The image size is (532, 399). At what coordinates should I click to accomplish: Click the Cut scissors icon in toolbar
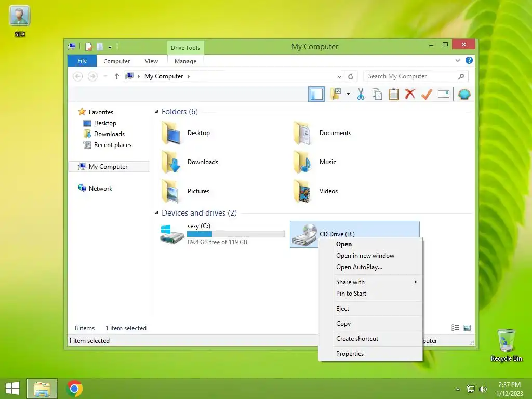click(361, 94)
